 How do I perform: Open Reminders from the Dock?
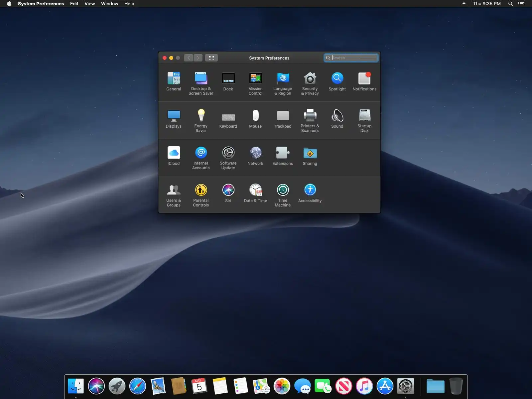[x=241, y=386]
